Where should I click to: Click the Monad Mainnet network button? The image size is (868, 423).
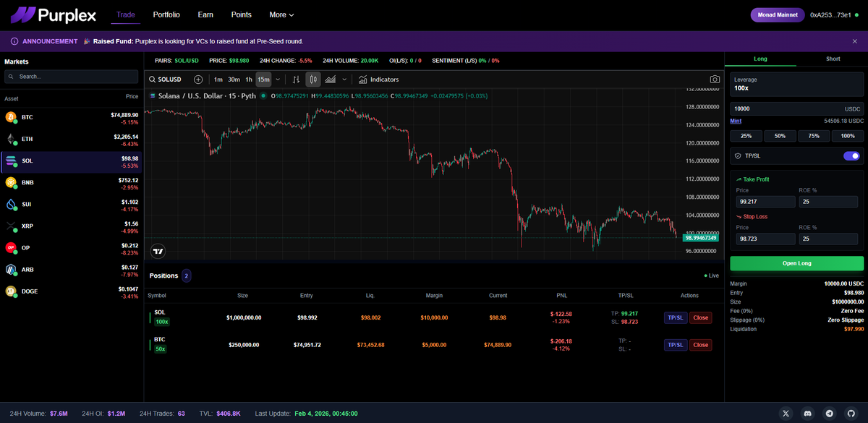[778, 14]
